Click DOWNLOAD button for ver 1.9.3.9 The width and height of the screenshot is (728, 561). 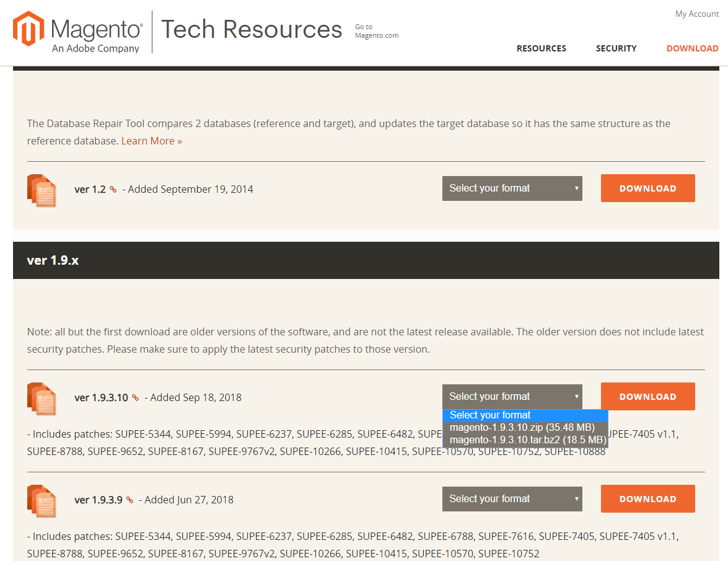click(x=647, y=499)
